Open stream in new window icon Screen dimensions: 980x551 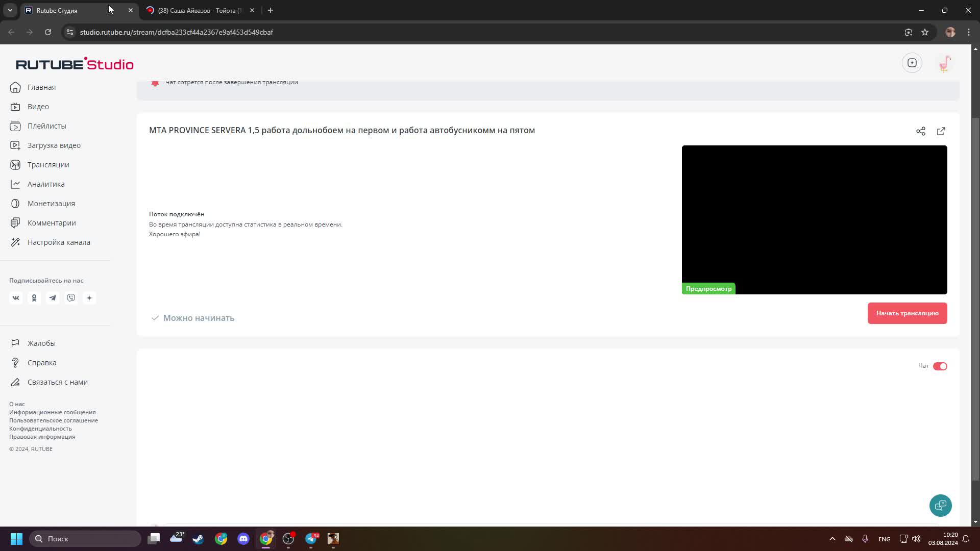(941, 131)
